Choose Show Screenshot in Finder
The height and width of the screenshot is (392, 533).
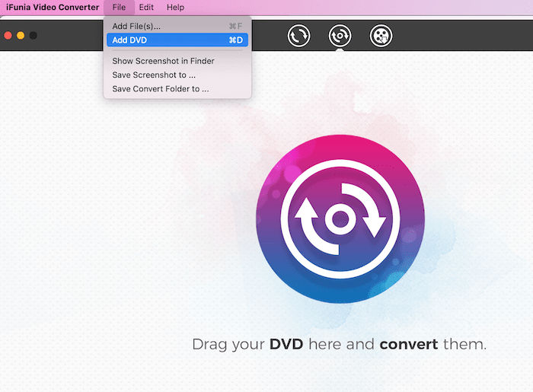coord(163,61)
